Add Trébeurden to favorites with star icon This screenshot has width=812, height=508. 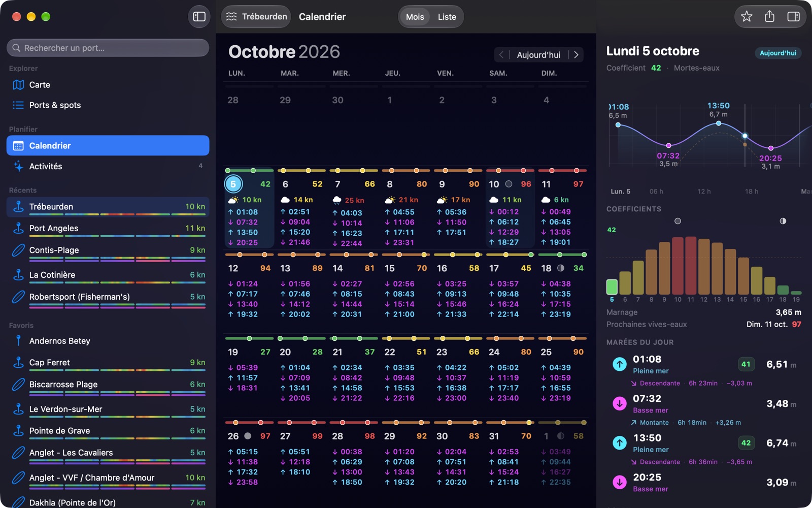tap(747, 17)
